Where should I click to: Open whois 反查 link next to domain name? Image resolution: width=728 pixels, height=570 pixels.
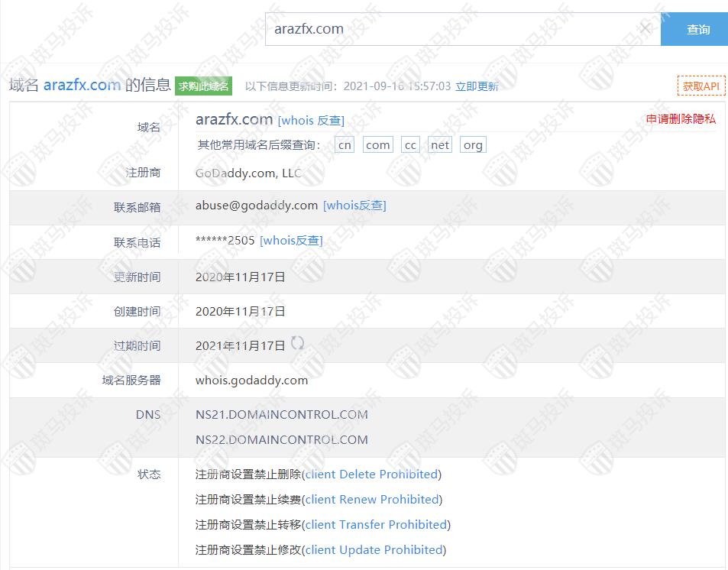click(311, 120)
